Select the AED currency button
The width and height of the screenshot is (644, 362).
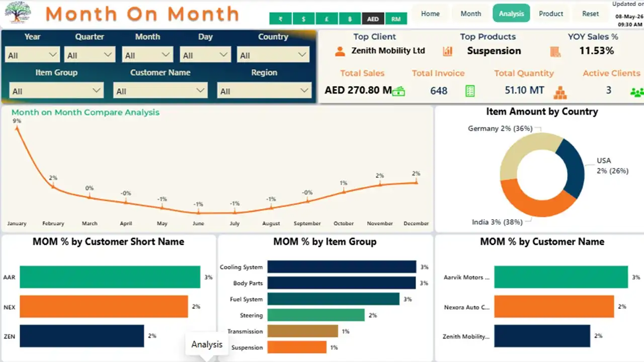(373, 19)
